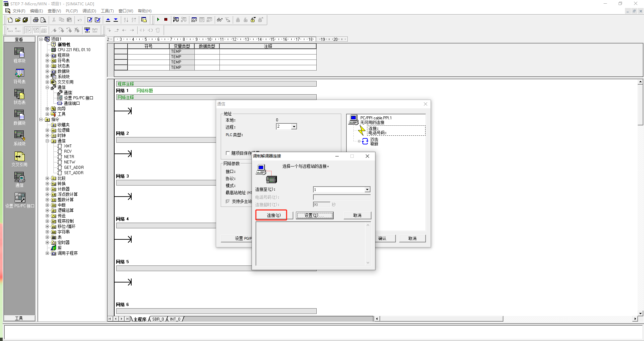Click 取消 in the modem connection dialog
The width and height of the screenshot is (644, 341).
coord(357,215)
